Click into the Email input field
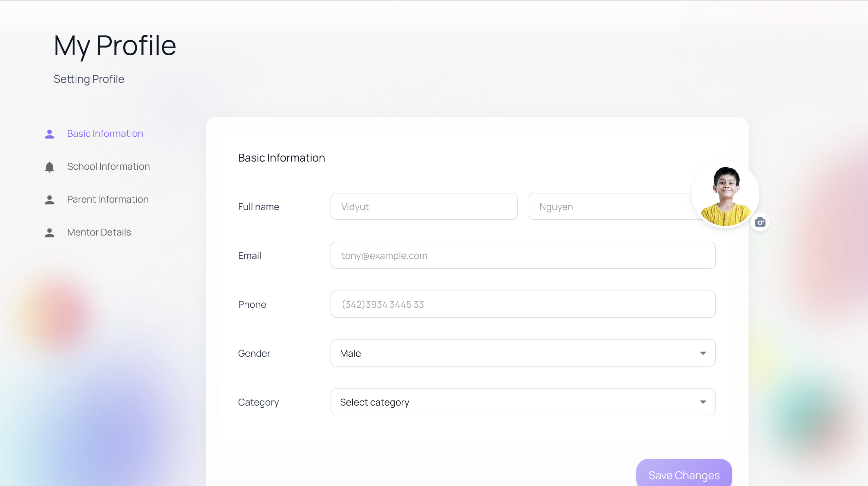This screenshot has width=868, height=486. coord(523,255)
